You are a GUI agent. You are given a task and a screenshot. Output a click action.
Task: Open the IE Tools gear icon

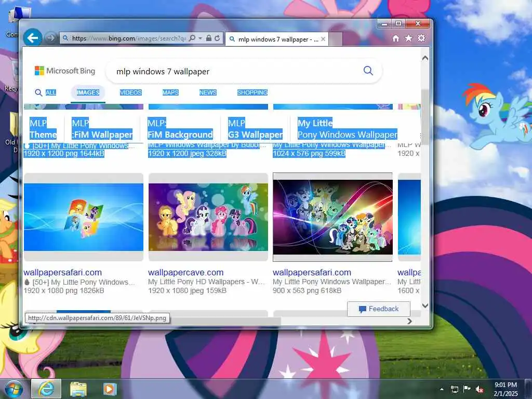421,38
